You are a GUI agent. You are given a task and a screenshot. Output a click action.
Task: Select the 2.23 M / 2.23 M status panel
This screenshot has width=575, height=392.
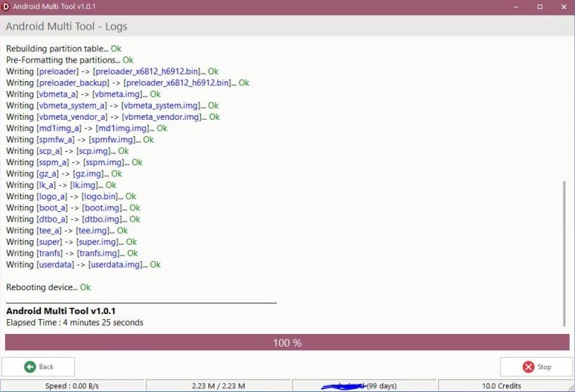click(x=218, y=385)
